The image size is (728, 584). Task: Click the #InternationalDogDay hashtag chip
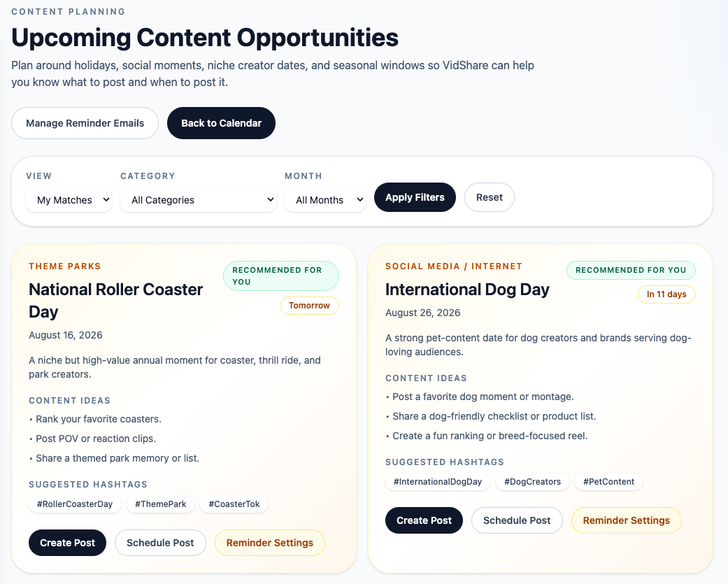[438, 482]
